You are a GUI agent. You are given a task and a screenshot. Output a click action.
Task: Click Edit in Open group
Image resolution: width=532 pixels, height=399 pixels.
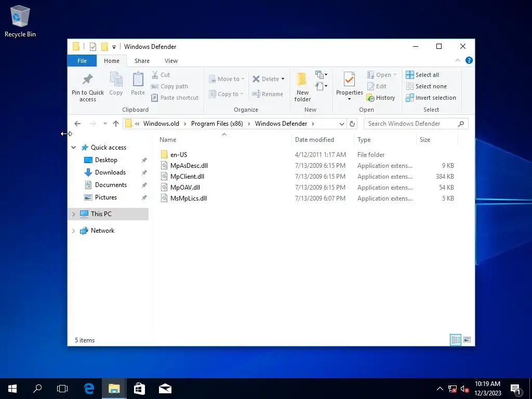point(377,86)
